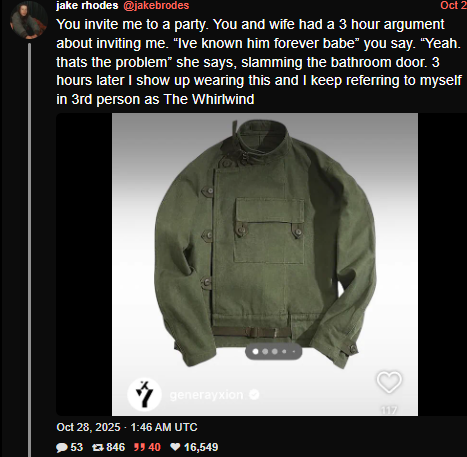Screen dimensions: 467x457
Task: Click the Oct date link at top right
Action: coord(453,5)
